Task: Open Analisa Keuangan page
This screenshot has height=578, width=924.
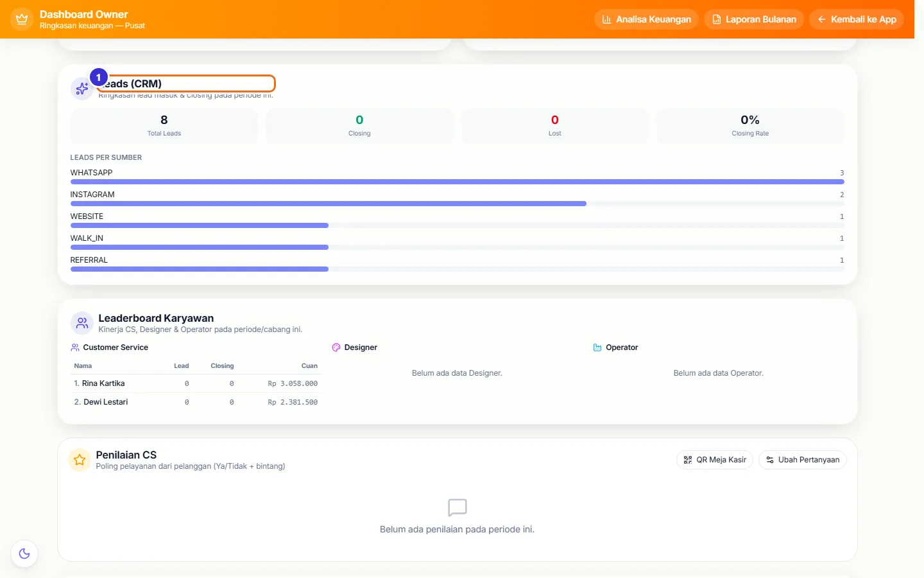Action: point(647,19)
